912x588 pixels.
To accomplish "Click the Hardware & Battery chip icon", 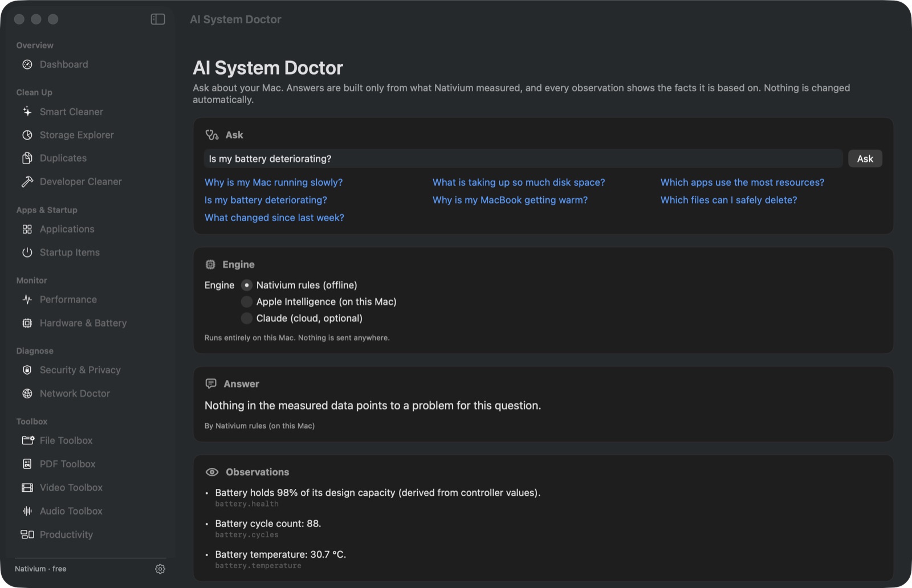I will (x=27, y=323).
